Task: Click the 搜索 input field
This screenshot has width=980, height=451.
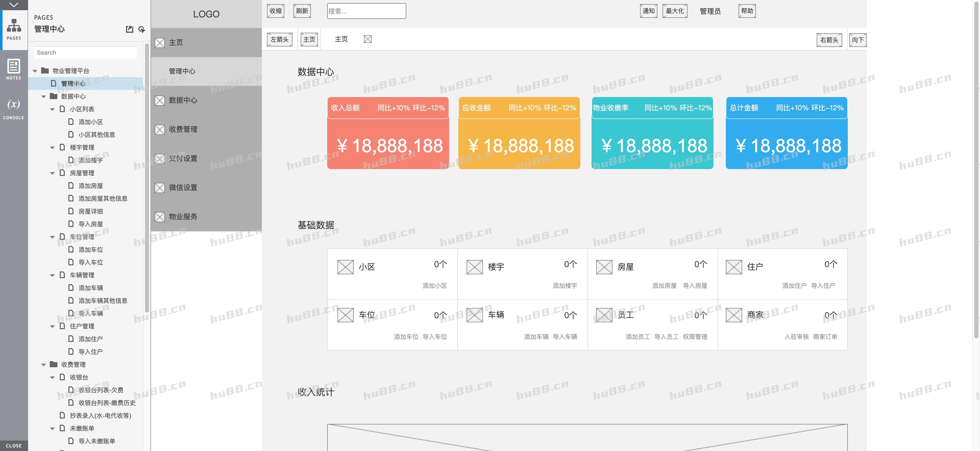Action: pyautogui.click(x=366, y=11)
